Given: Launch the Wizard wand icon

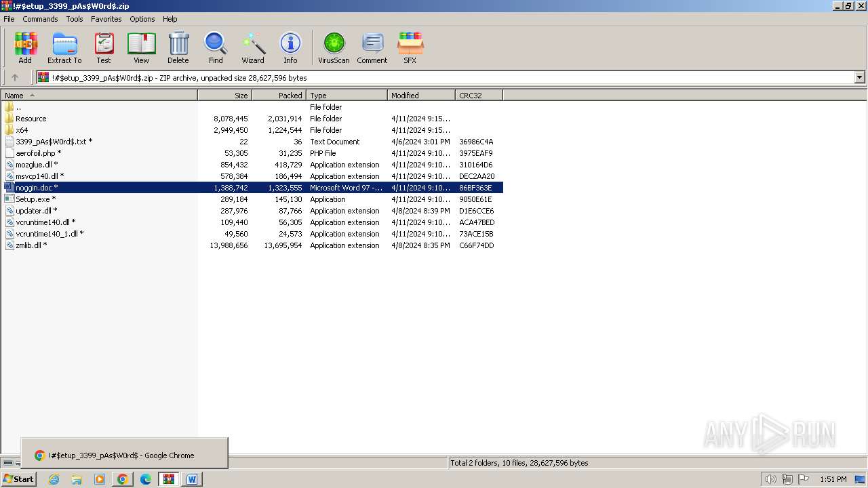Looking at the screenshot, I should pyautogui.click(x=253, y=47).
